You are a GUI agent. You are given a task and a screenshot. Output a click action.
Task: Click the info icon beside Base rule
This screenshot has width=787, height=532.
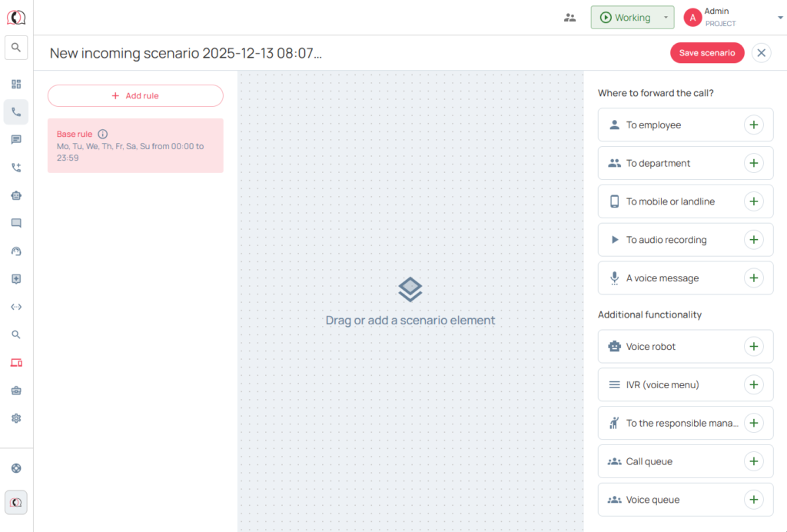click(103, 134)
